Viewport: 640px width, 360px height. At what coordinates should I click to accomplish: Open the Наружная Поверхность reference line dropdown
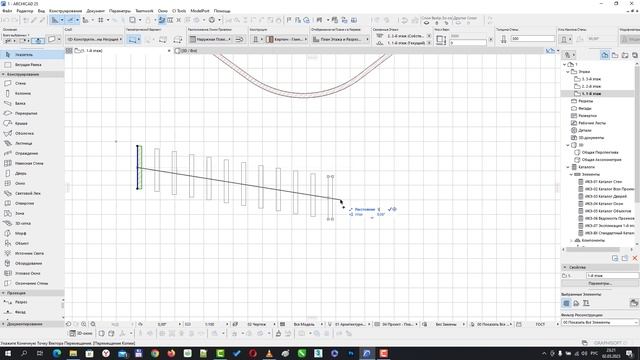tap(210, 39)
